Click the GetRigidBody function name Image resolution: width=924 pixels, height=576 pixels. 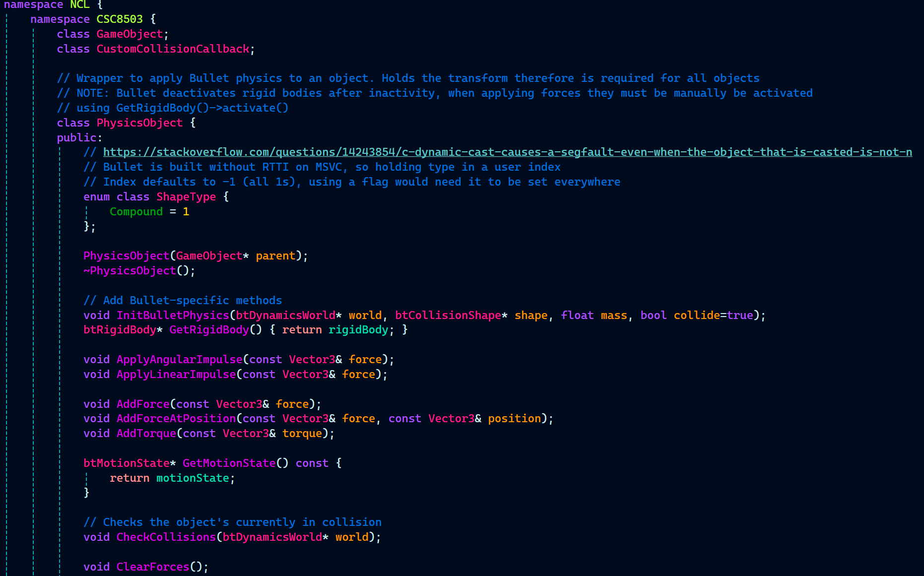208,330
